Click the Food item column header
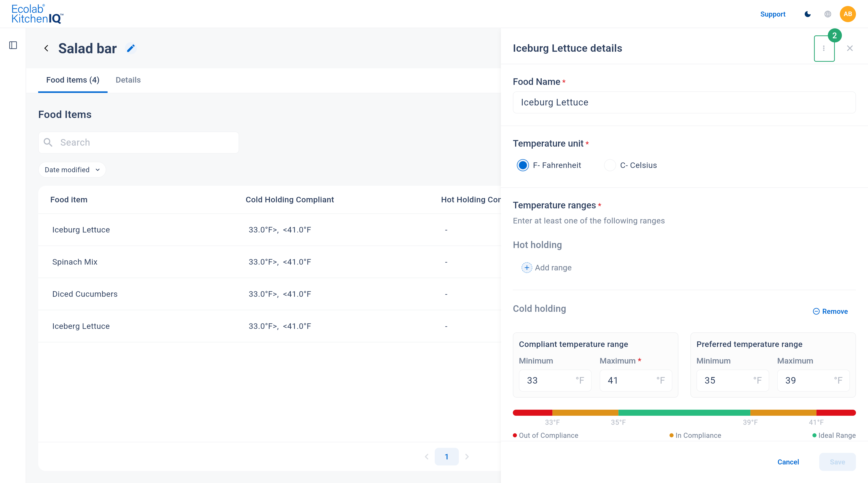Viewport: 868px width, 483px height. pos(69,200)
